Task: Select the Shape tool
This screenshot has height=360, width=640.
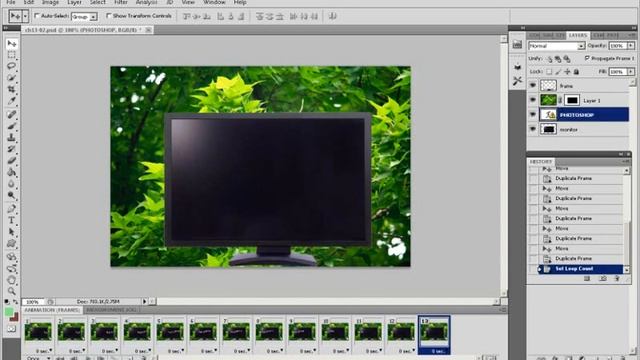Action: tap(11, 244)
